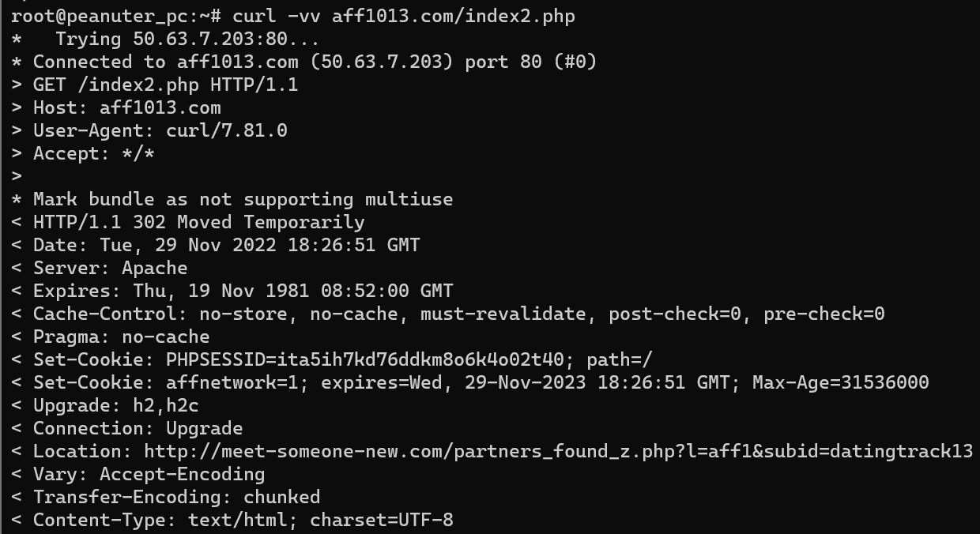Click the Cache-Control header line

click(x=458, y=314)
